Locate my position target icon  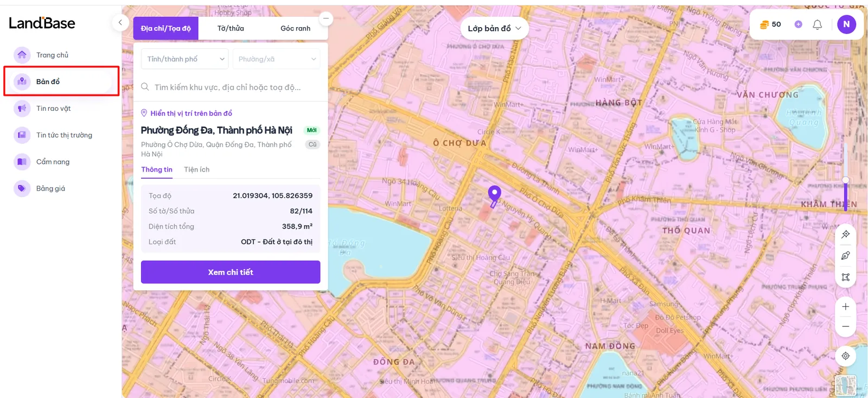click(845, 356)
